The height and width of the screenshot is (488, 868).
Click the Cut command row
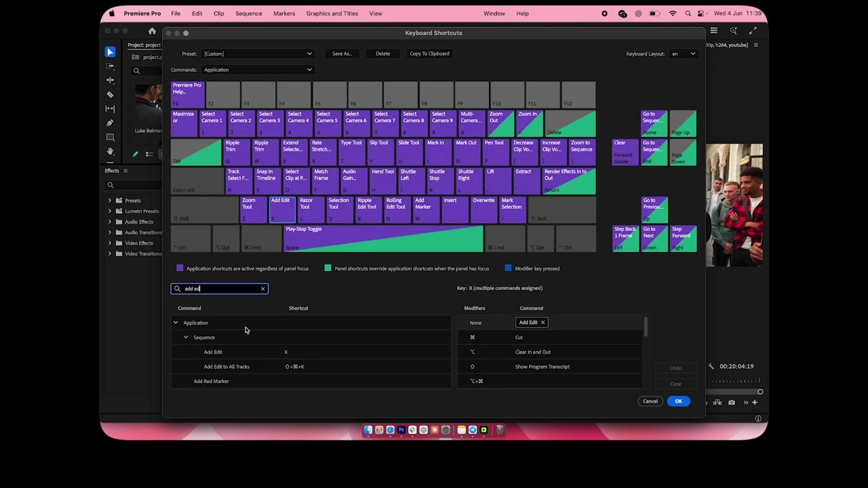[x=550, y=338]
